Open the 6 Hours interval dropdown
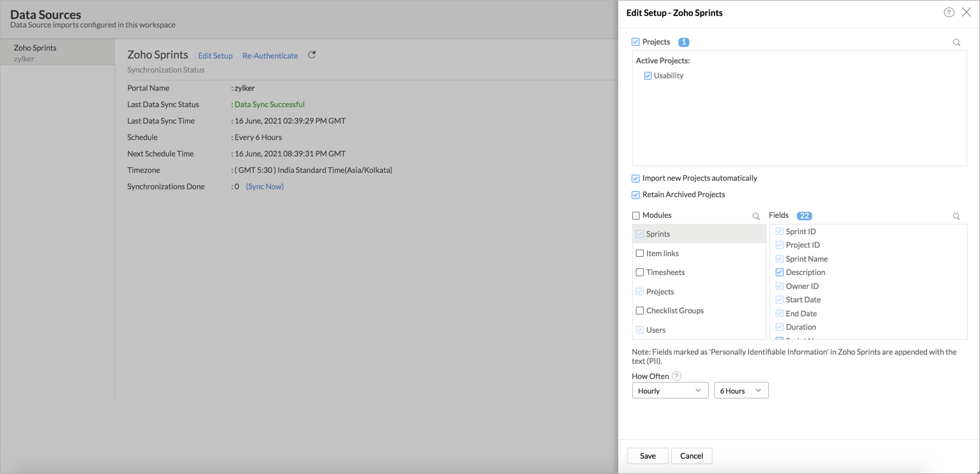Screen dimensions: 980x474 (741, 391)
